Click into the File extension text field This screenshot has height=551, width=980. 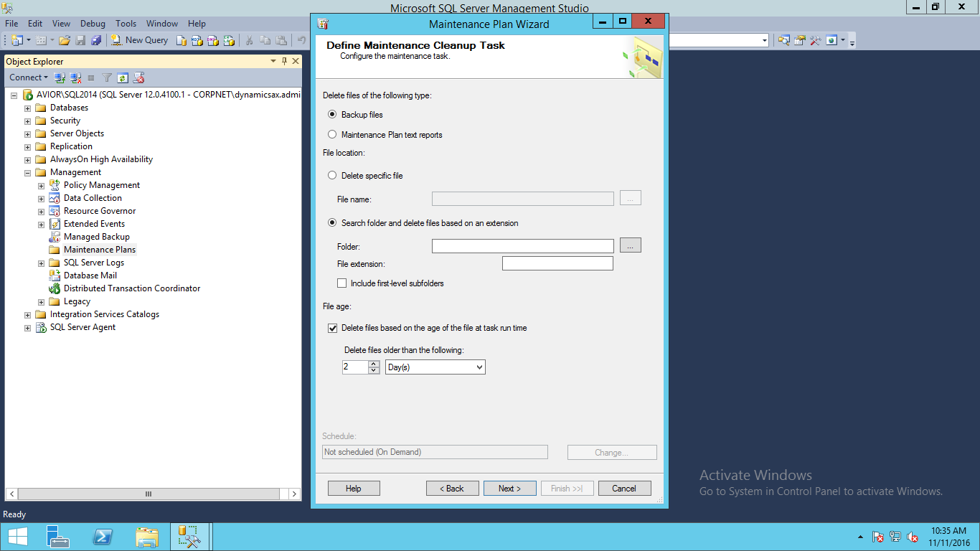[557, 264]
